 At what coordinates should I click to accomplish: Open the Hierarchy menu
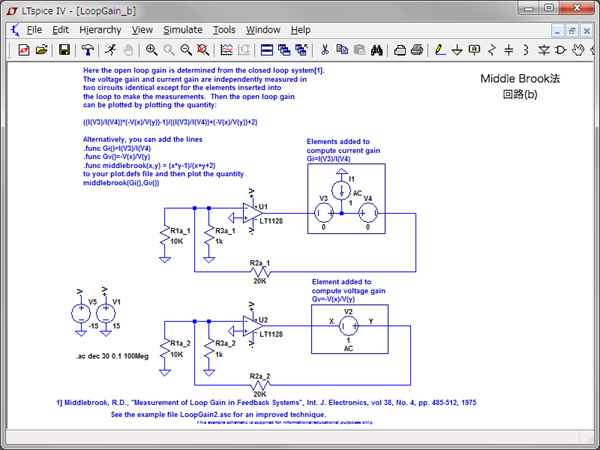coord(100,30)
